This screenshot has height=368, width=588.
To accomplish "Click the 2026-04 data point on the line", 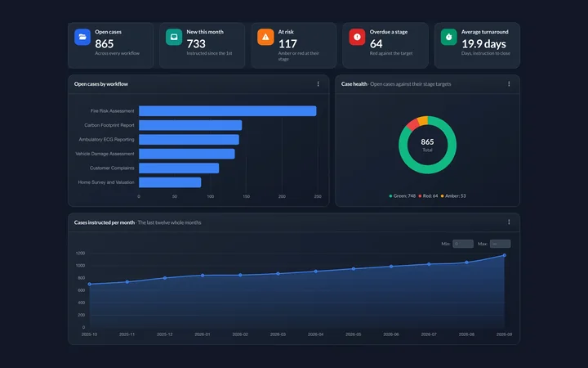I will [x=316, y=272].
